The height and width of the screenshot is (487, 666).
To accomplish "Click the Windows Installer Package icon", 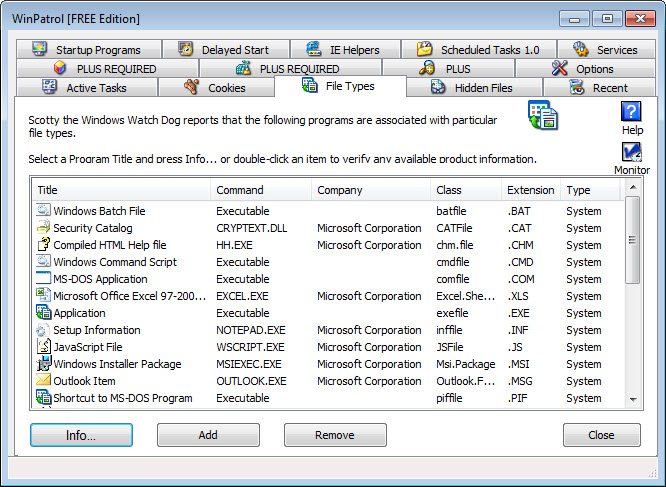I will tap(43, 363).
